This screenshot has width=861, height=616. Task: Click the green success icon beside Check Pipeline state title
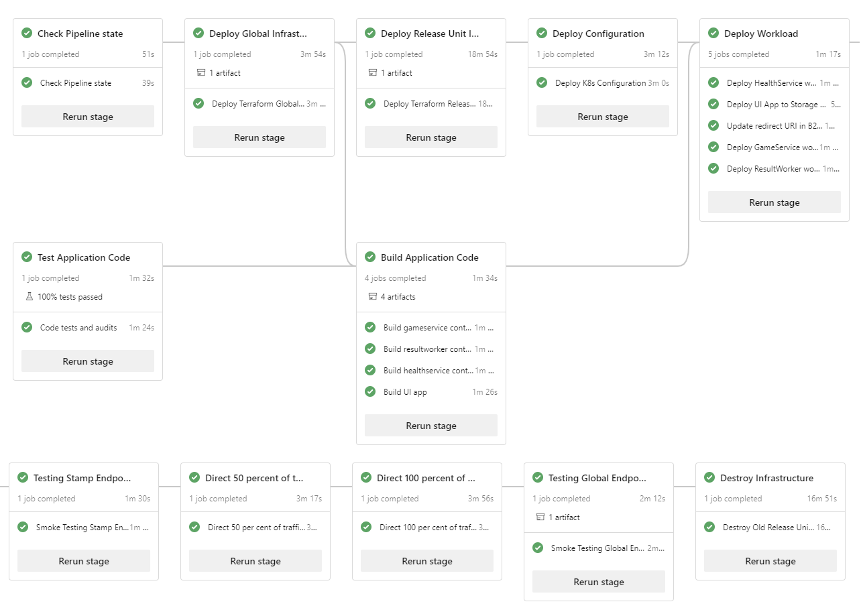[x=27, y=33]
